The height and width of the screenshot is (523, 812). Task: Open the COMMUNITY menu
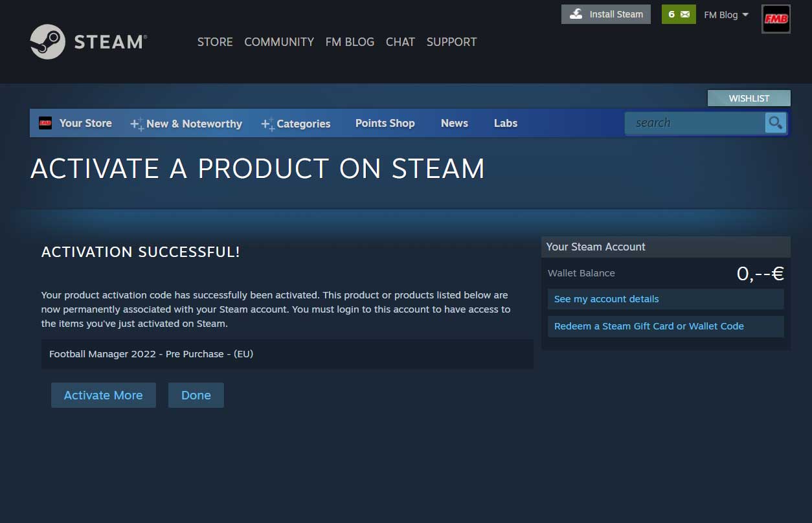279,42
